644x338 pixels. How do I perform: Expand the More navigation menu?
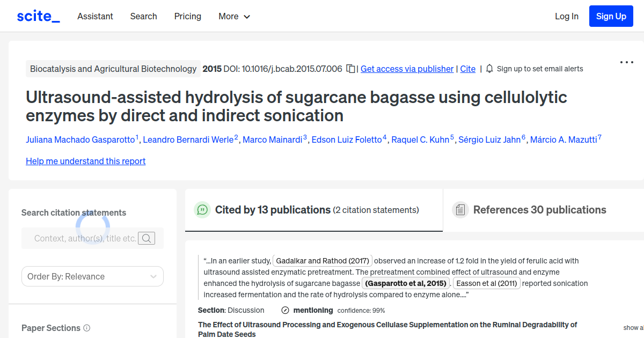(234, 17)
